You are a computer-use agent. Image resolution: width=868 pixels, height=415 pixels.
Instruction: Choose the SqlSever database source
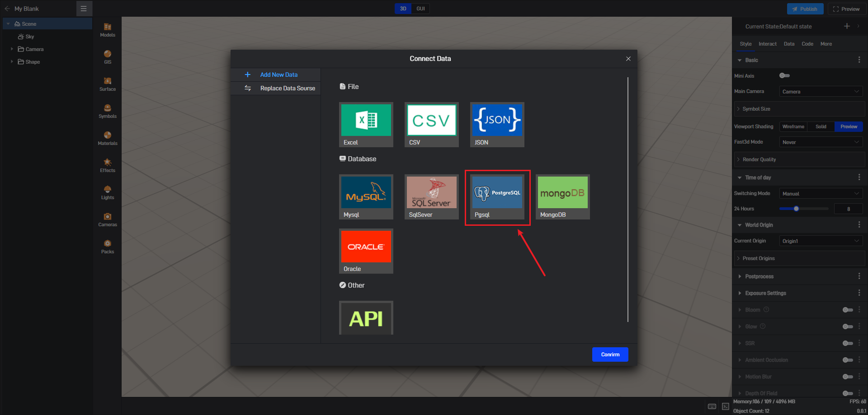(x=432, y=197)
